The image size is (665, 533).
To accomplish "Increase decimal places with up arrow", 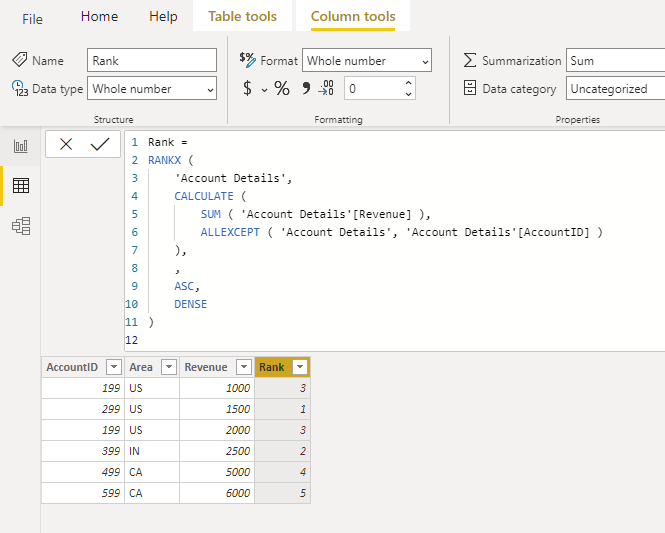I will (x=408, y=83).
